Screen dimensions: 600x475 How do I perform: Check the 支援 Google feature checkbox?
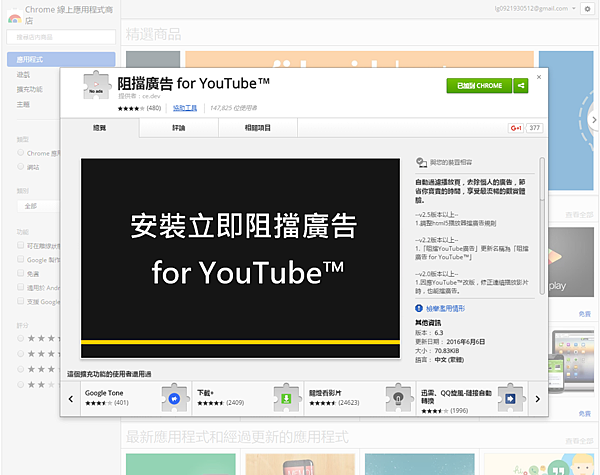coord(21,301)
